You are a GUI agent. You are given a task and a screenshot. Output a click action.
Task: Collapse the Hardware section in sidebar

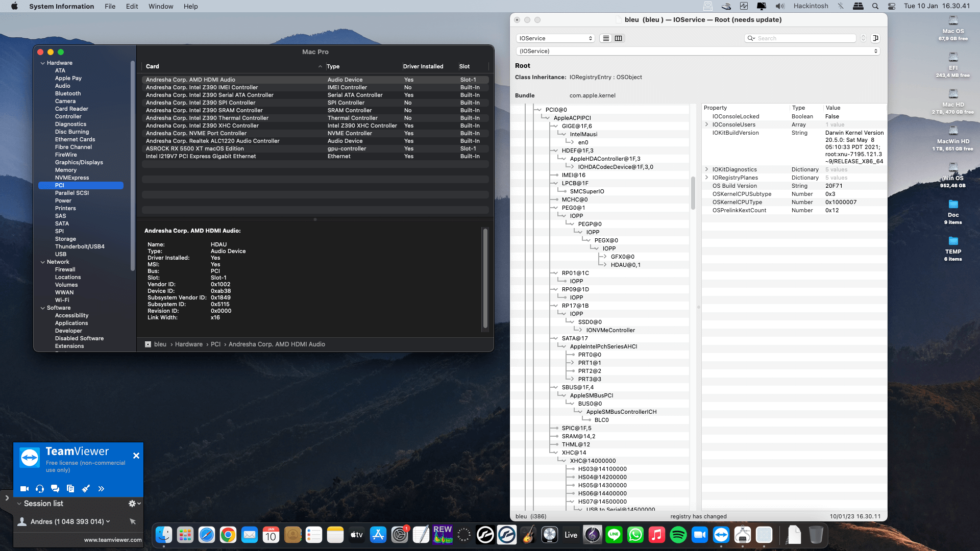43,63
